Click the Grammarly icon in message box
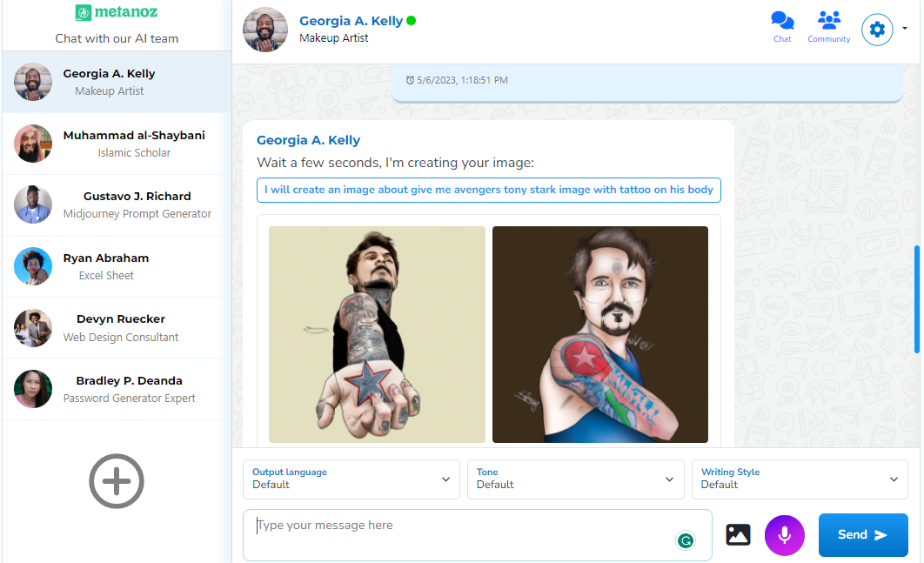This screenshot has height=563, width=924. pos(686,540)
